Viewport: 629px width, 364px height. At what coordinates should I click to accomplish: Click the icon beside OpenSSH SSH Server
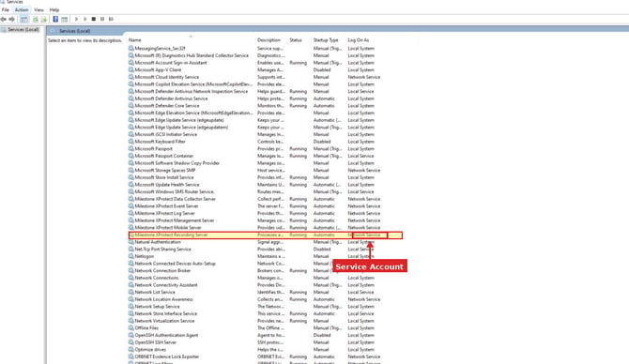[130, 342]
